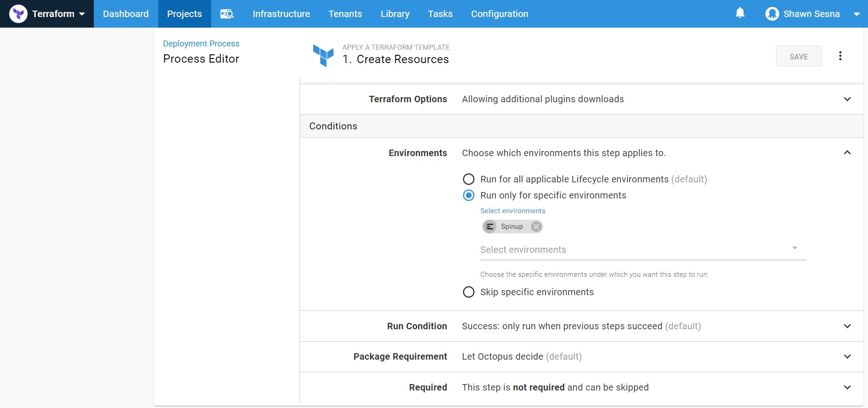The image size is (868, 408).
Task: Select Run only for specific environments
Action: tap(468, 195)
